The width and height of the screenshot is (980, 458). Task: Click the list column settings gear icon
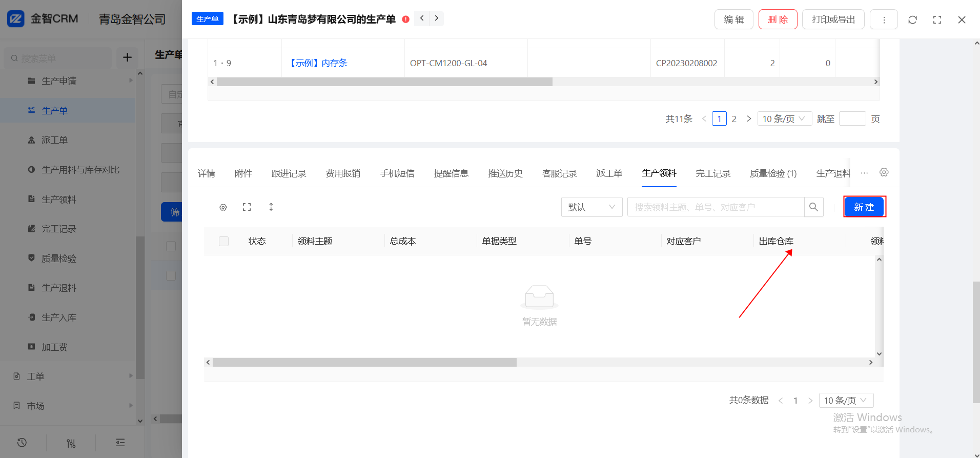coord(223,207)
